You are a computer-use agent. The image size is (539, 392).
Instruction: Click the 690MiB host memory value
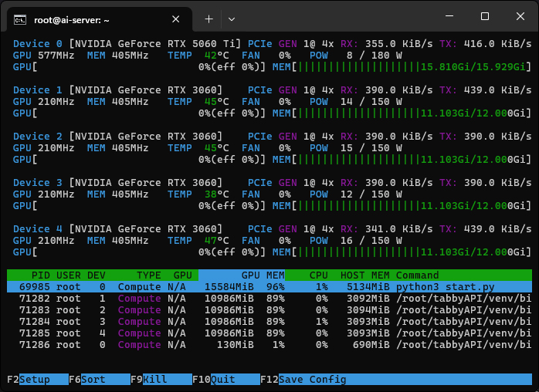[371, 345]
